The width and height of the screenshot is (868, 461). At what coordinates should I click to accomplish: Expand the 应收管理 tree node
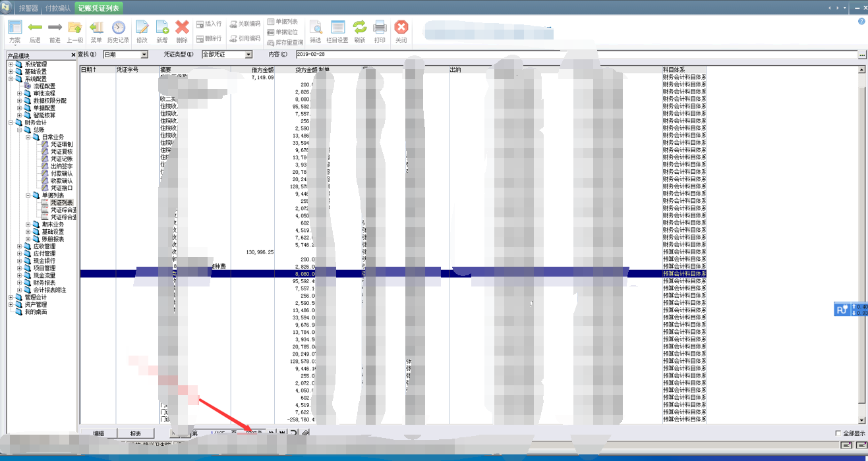coord(19,246)
